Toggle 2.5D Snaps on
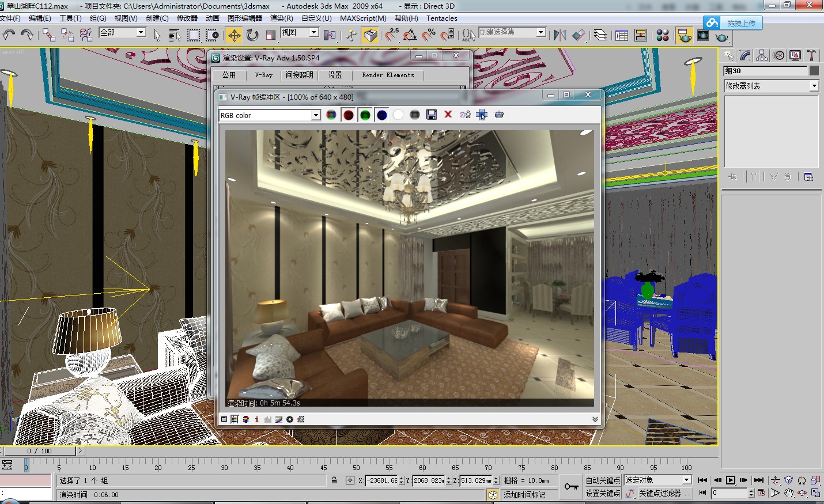 [x=392, y=35]
